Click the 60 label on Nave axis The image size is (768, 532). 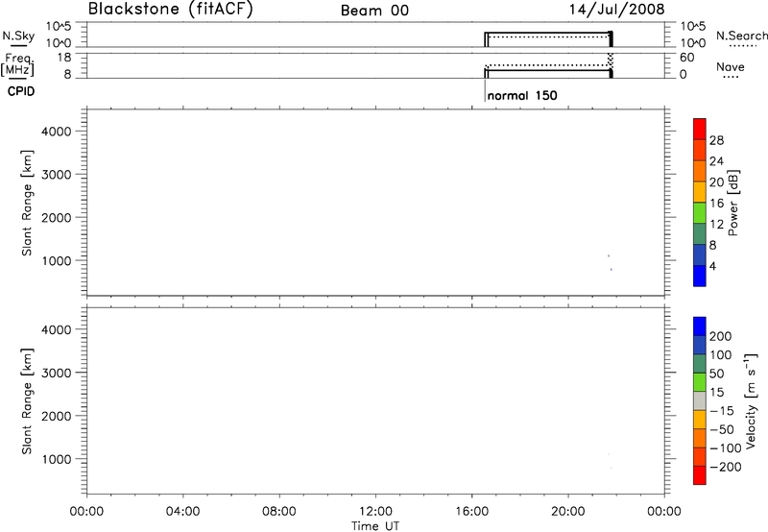[686, 58]
